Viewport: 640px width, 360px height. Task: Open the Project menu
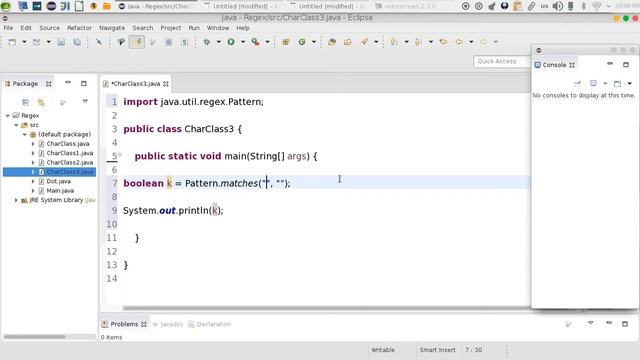(x=171, y=28)
